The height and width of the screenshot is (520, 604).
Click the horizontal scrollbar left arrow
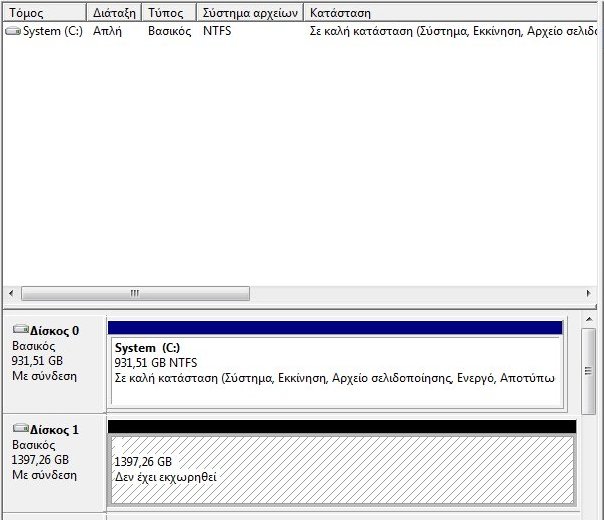(11, 294)
